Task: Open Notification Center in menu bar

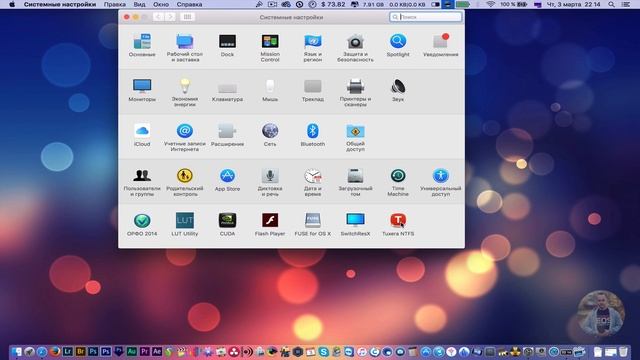Action: click(x=625, y=4)
